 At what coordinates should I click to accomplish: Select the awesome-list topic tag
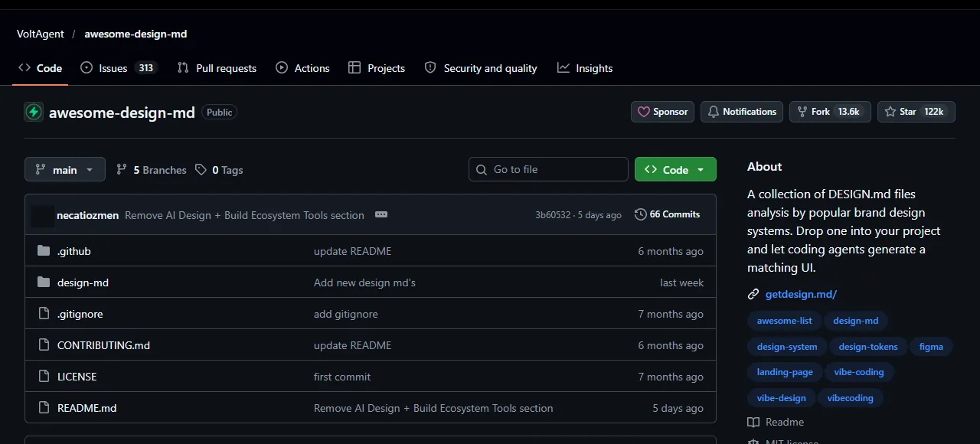(x=784, y=321)
